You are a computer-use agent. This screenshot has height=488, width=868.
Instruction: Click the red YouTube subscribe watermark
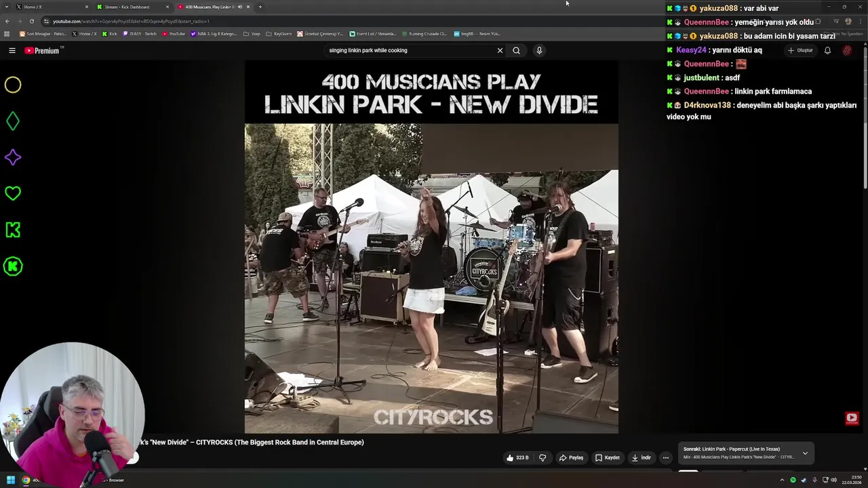click(852, 418)
